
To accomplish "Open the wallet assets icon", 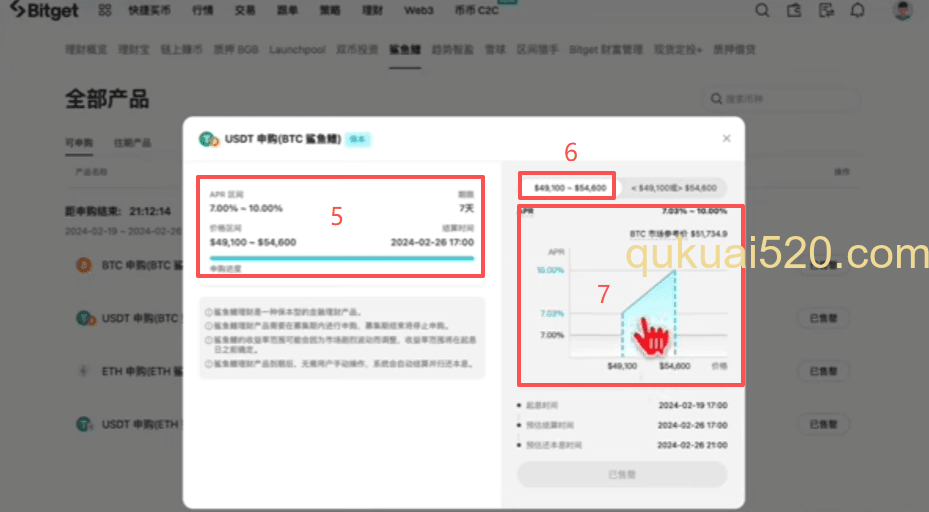I will tap(794, 10).
